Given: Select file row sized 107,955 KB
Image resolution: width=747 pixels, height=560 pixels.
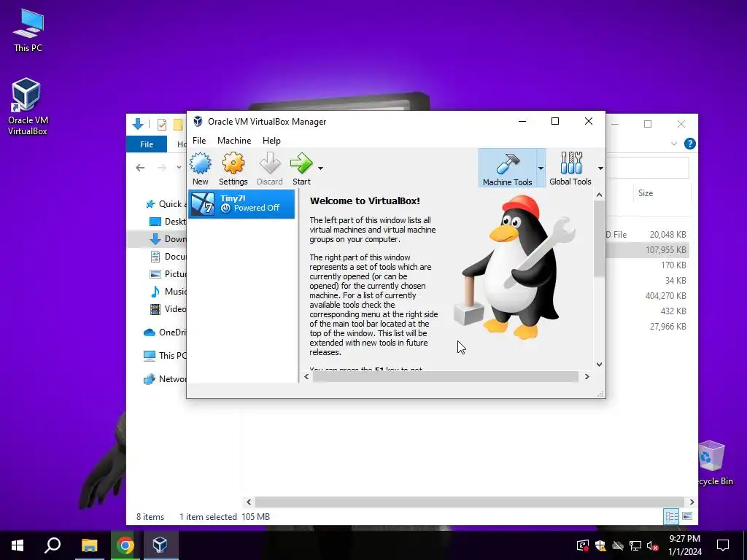Looking at the screenshot, I should [x=648, y=250].
